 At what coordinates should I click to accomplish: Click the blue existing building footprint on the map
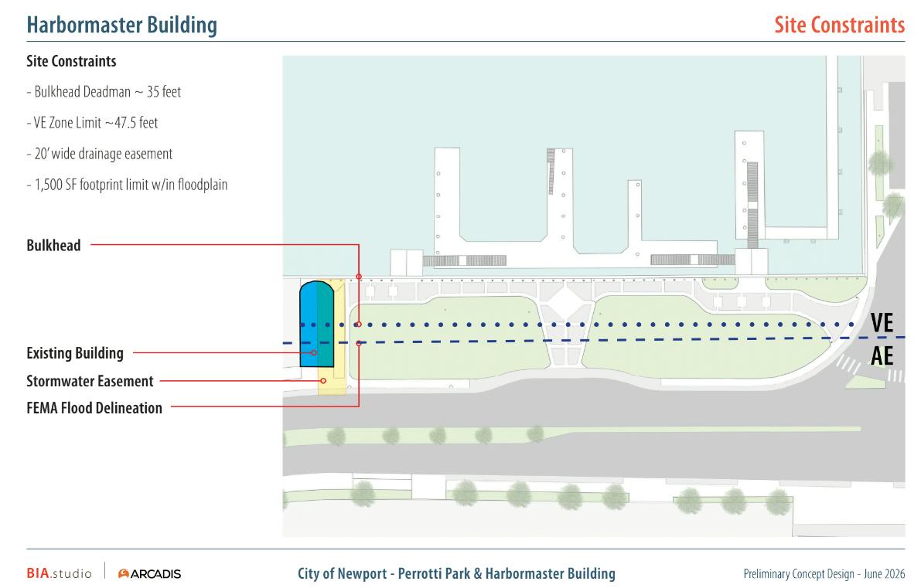[x=316, y=324]
